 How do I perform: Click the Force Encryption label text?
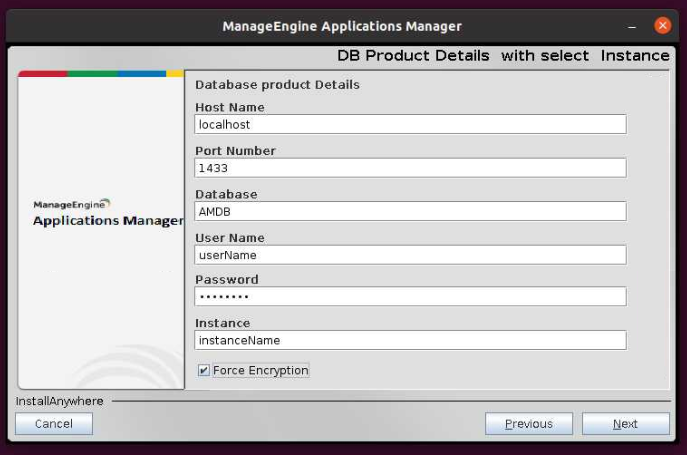click(x=260, y=371)
